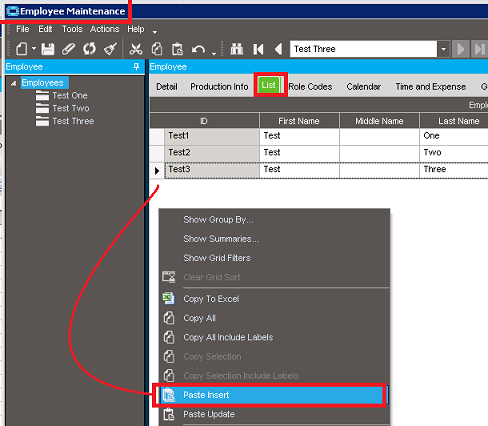The height and width of the screenshot is (426, 488).
Task: Open the Test Three employee dropdown
Action: (x=443, y=49)
